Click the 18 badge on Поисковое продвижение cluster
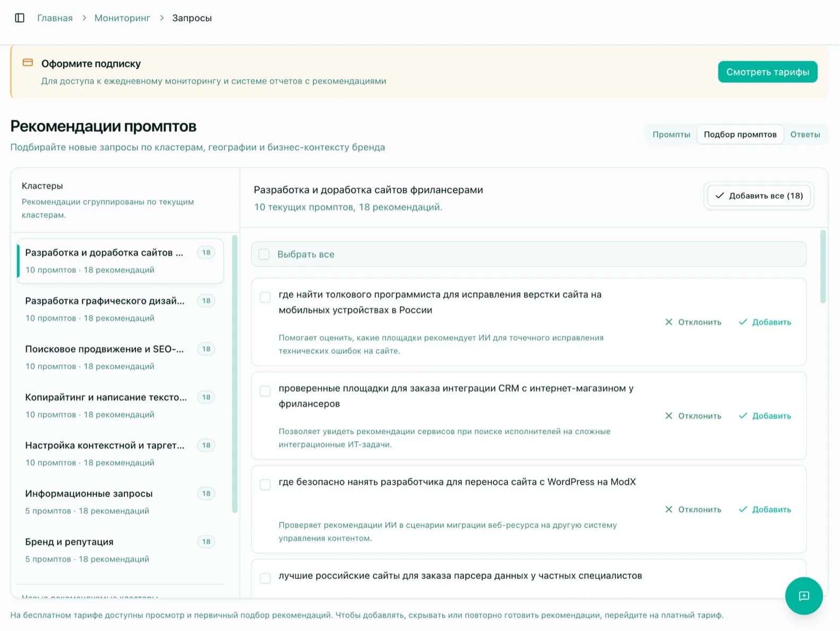This screenshot has width=840, height=631. [206, 349]
